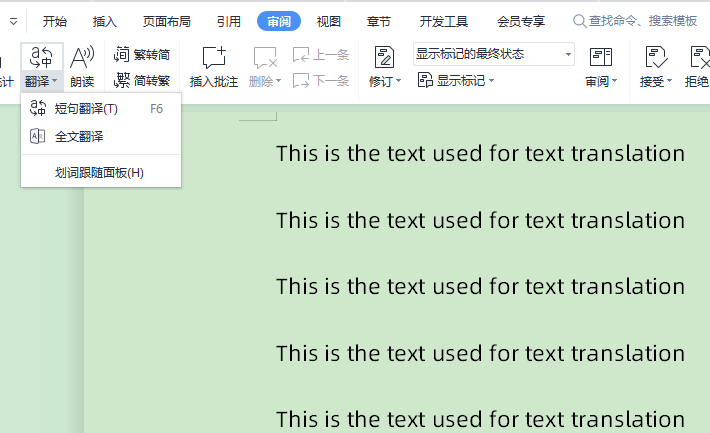Expand the 接受 dropdown arrow
Viewport: 710px width, 433px height.
point(669,81)
